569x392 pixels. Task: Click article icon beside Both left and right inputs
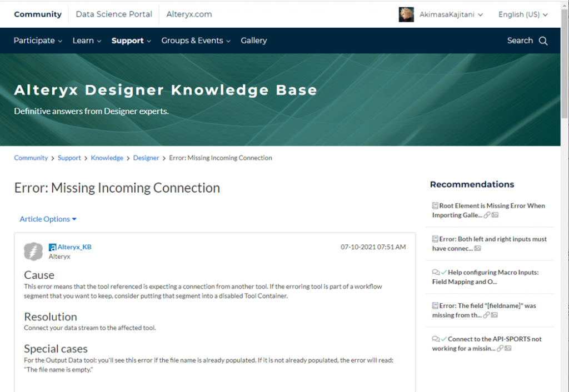pyautogui.click(x=435, y=239)
